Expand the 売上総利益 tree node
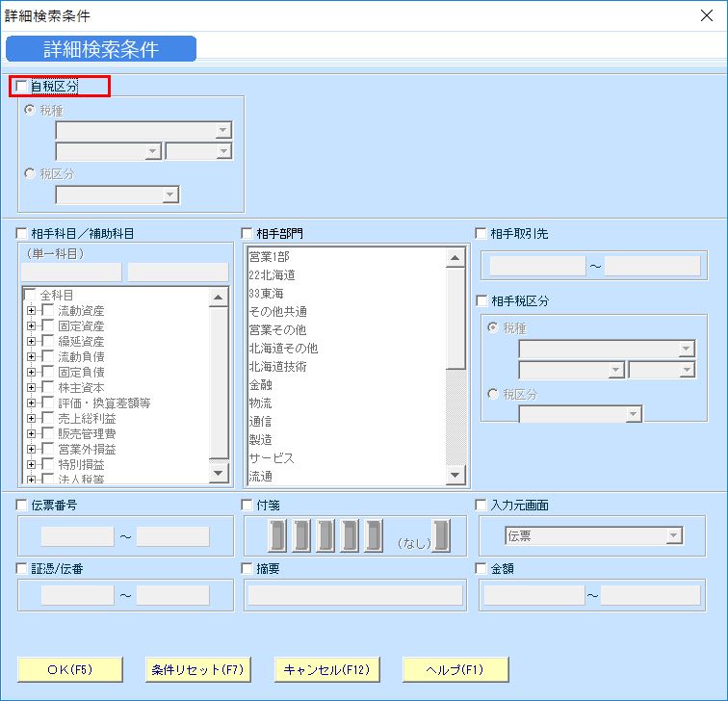The width and height of the screenshot is (728, 701). [31, 418]
